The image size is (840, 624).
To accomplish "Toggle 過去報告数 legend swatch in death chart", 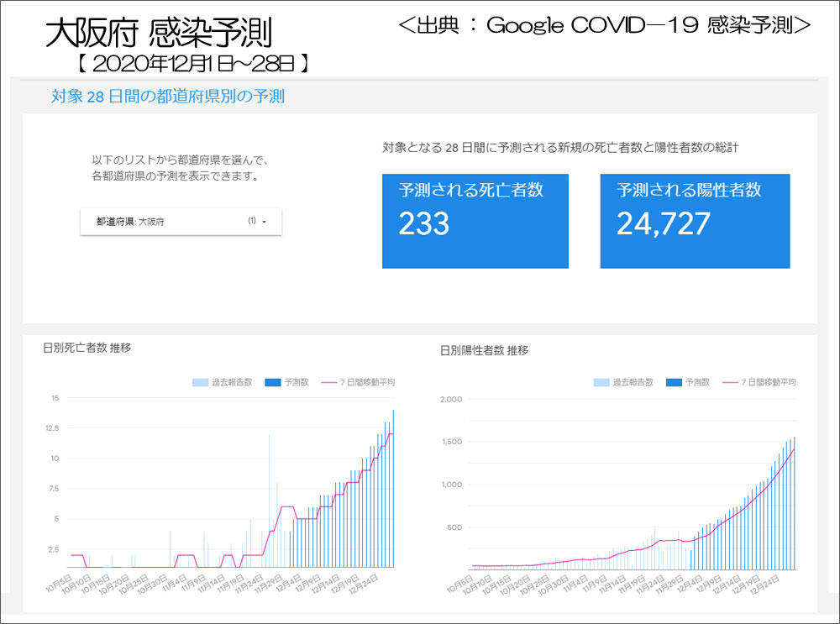I will tap(200, 382).
